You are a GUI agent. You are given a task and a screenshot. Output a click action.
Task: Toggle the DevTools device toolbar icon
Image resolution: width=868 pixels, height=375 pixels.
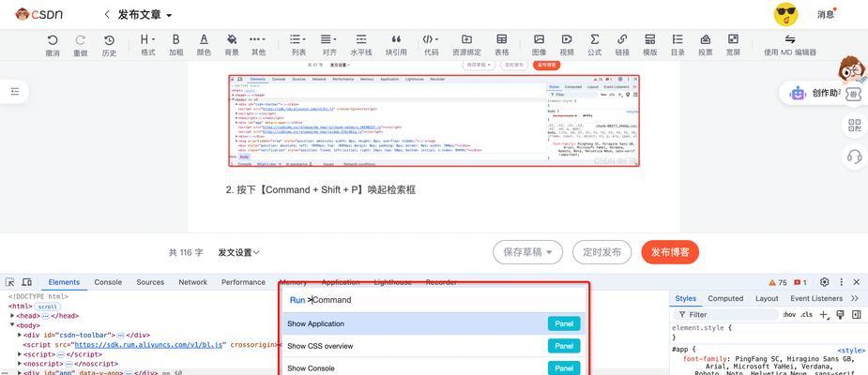(26, 282)
